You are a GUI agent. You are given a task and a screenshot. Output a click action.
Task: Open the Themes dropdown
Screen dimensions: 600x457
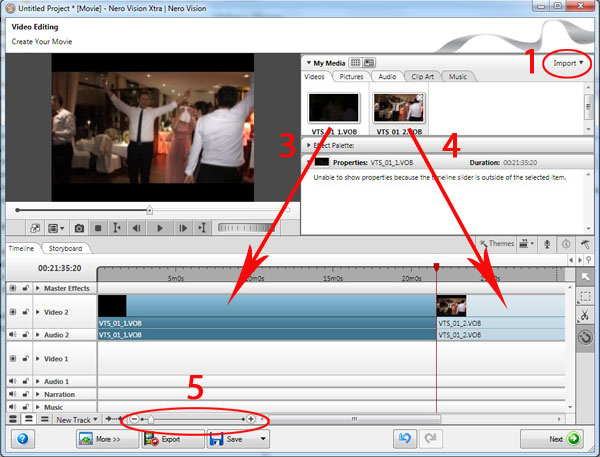tap(501, 243)
